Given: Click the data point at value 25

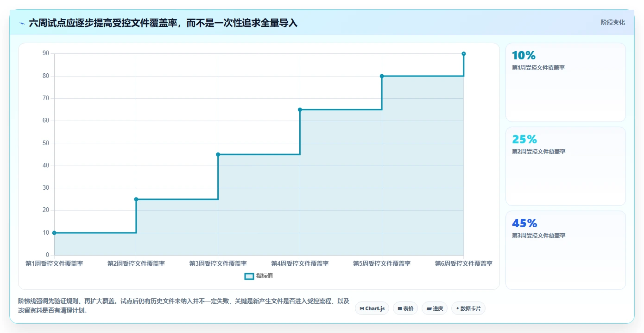Looking at the screenshot, I should [x=136, y=199].
